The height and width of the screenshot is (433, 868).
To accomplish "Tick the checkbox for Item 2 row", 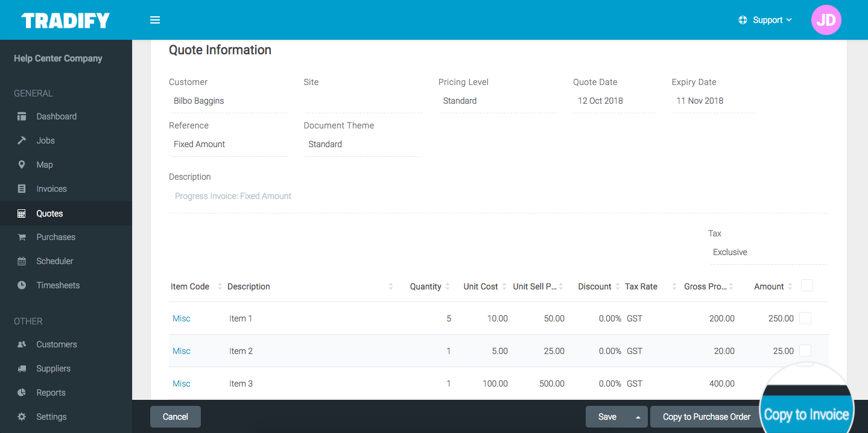I will pyautogui.click(x=805, y=350).
